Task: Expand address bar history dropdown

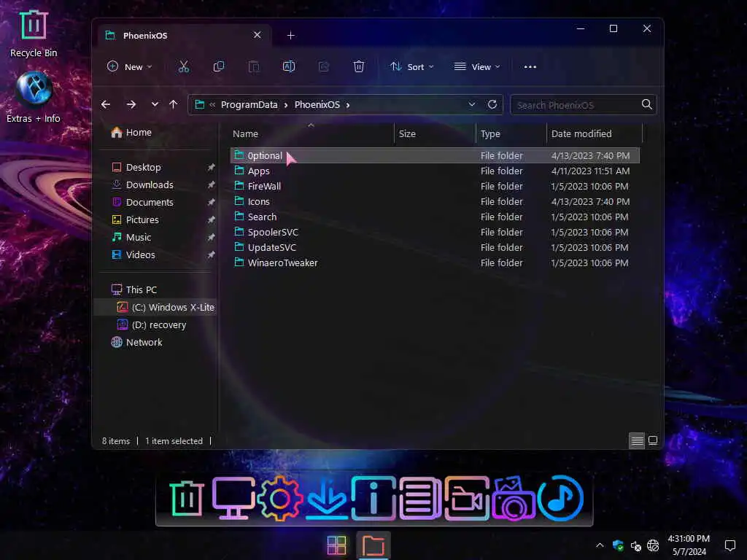Action: click(x=472, y=104)
